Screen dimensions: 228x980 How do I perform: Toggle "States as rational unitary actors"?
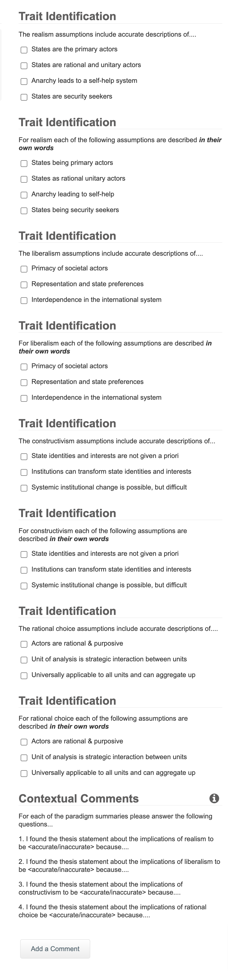point(24,179)
